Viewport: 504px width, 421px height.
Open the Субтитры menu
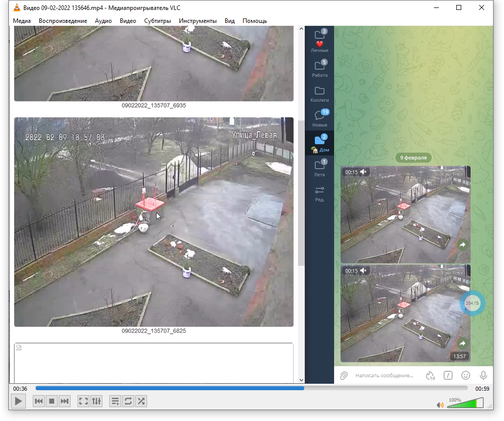point(158,20)
